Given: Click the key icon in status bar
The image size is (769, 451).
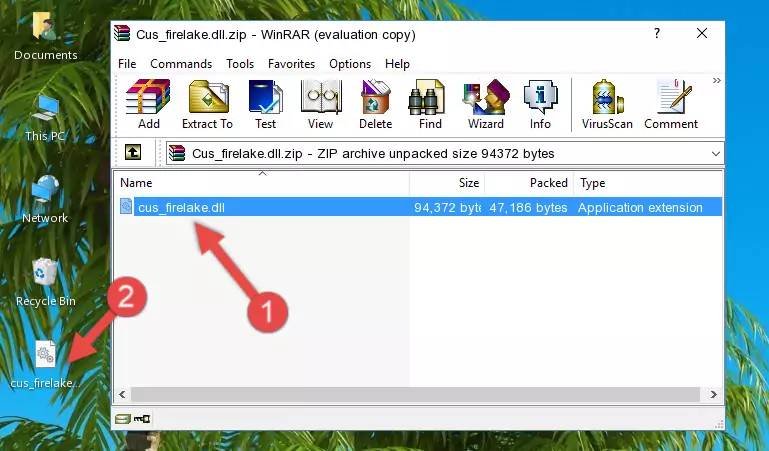Looking at the screenshot, I should [142, 419].
